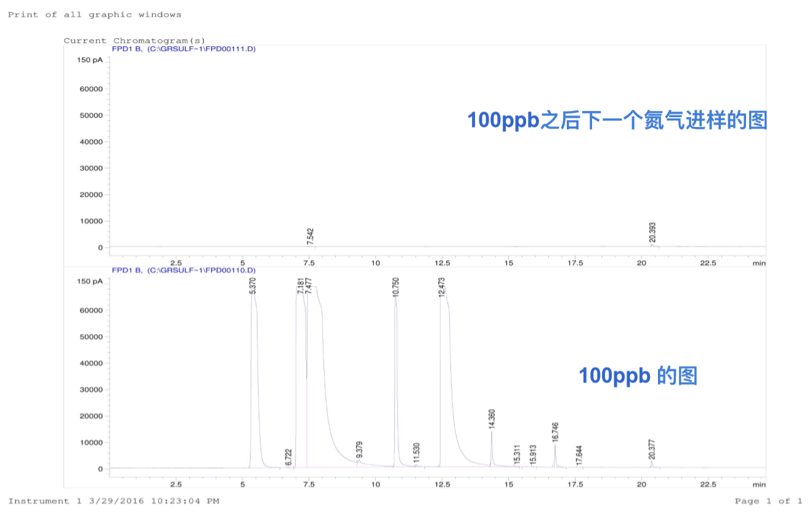Select the 14.360 peak label
The width and height of the screenshot is (812, 514).
tap(492, 419)
